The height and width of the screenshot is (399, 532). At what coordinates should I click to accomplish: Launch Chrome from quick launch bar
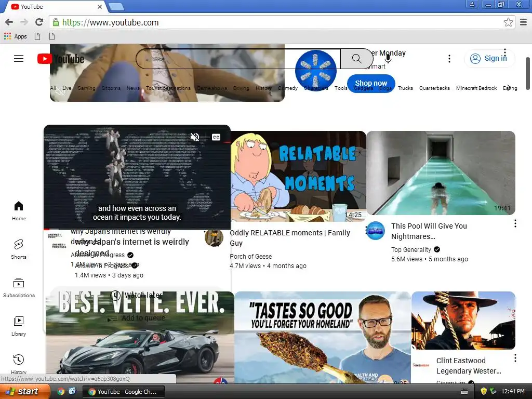pyautogui.click(x=61, y=392)
